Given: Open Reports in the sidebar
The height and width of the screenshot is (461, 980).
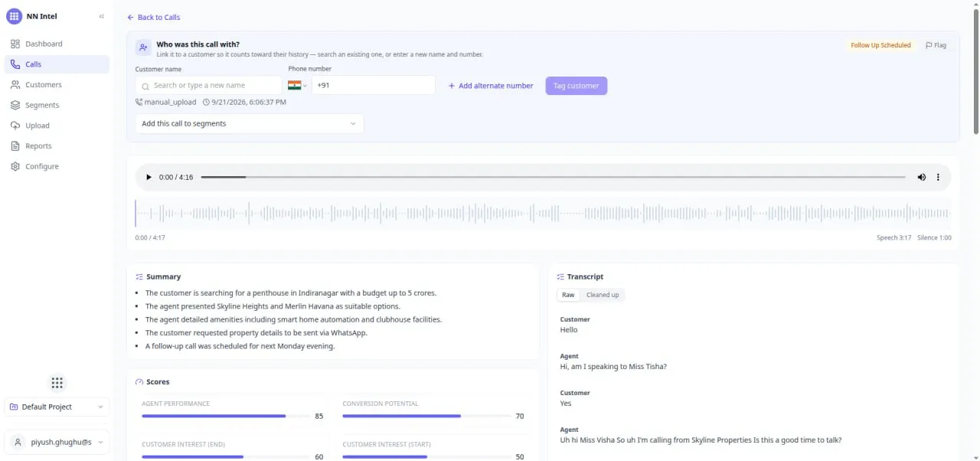Looking at the screenshot, I should click(x=57, y=145).
